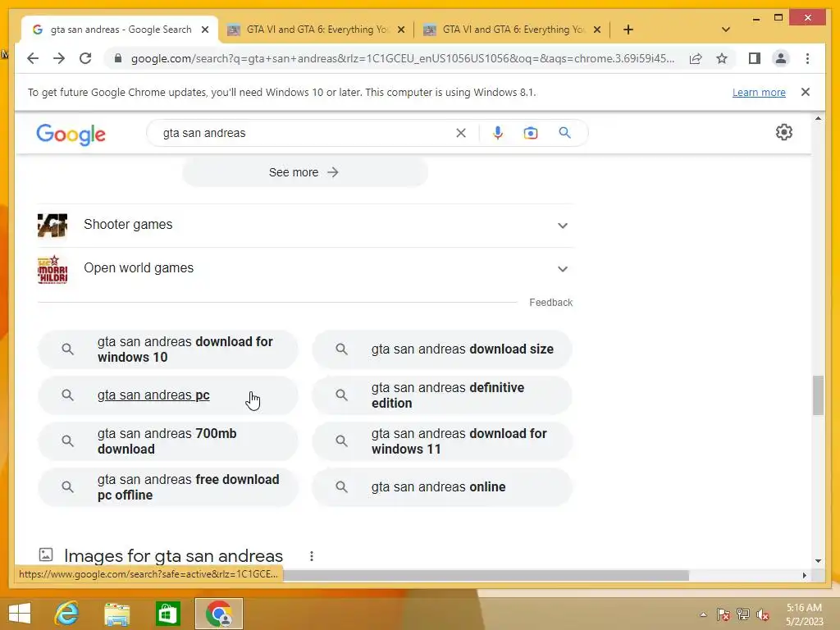Click horizontal scrollbar right arrow
Screen dimensions: 840x630
[x=804, y=575]
